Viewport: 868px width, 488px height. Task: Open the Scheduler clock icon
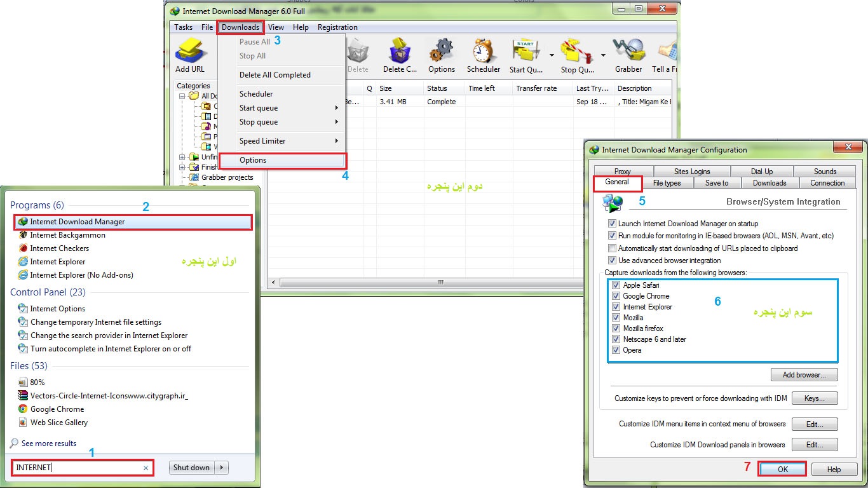(484, 50)
